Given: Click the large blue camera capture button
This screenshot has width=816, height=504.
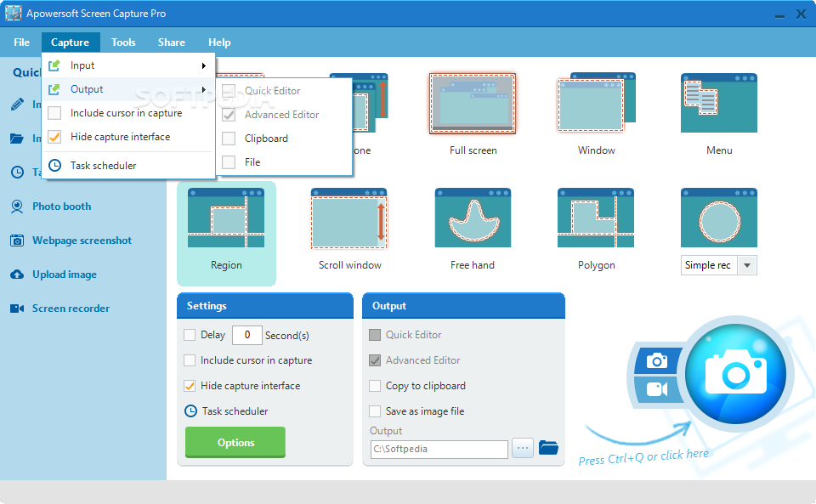Looking at the screenshot, I should click(735, 373).
